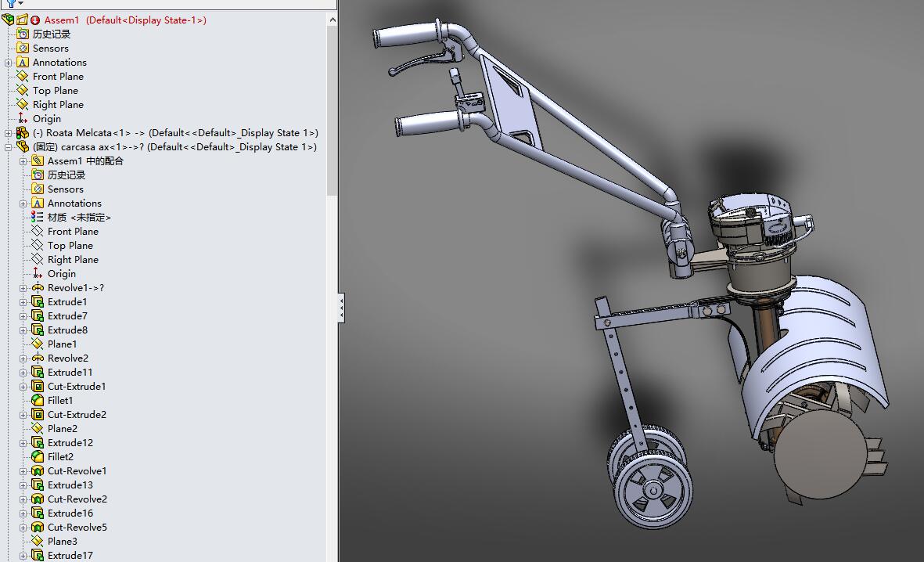Select the assembly Right Plane icon

click(x=23, y=104)
